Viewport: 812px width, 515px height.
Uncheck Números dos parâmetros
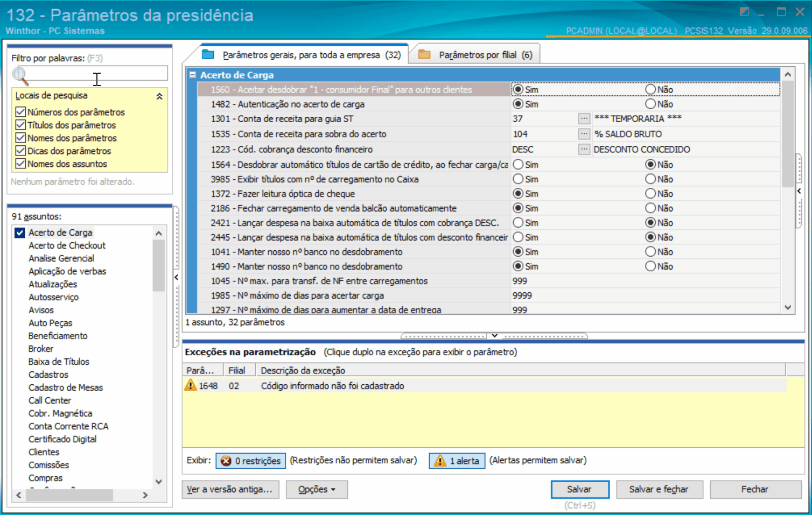[20, 112]
